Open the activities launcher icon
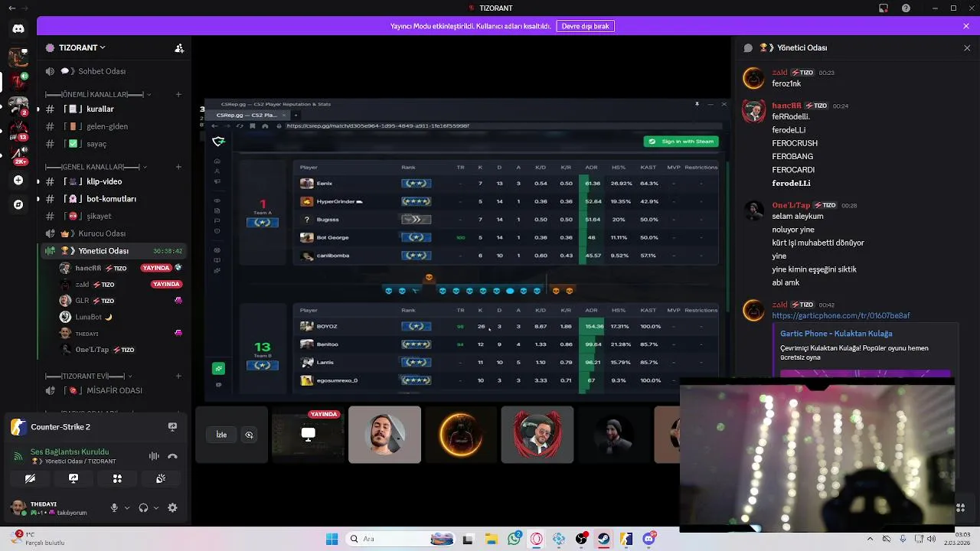This screenshot has width=980, height=551. [x=117, y=478]
